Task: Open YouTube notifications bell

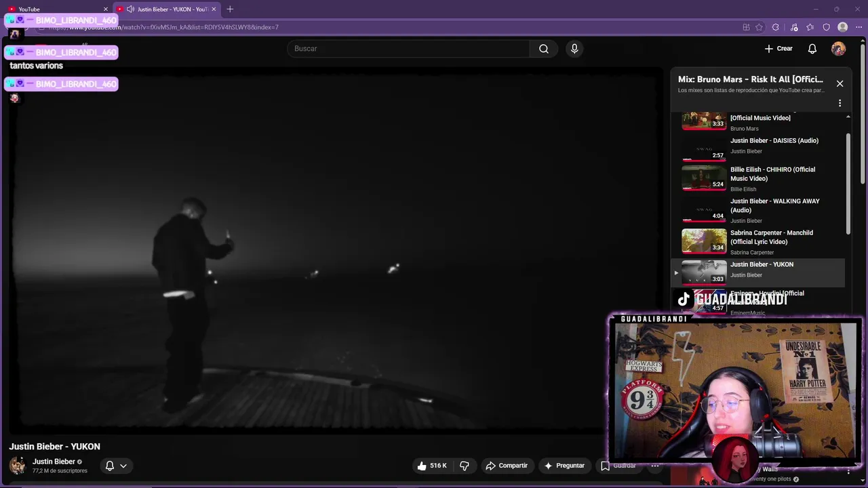Action: click(x=812, y=49)
